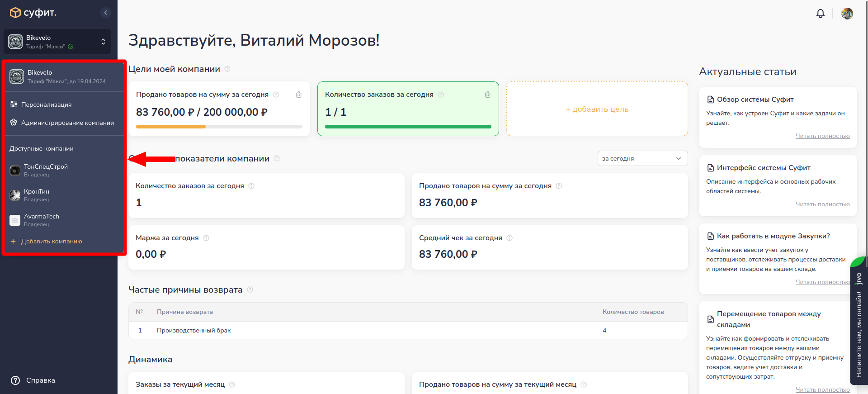Show hint for показатели компании heading

coord(277,158)
